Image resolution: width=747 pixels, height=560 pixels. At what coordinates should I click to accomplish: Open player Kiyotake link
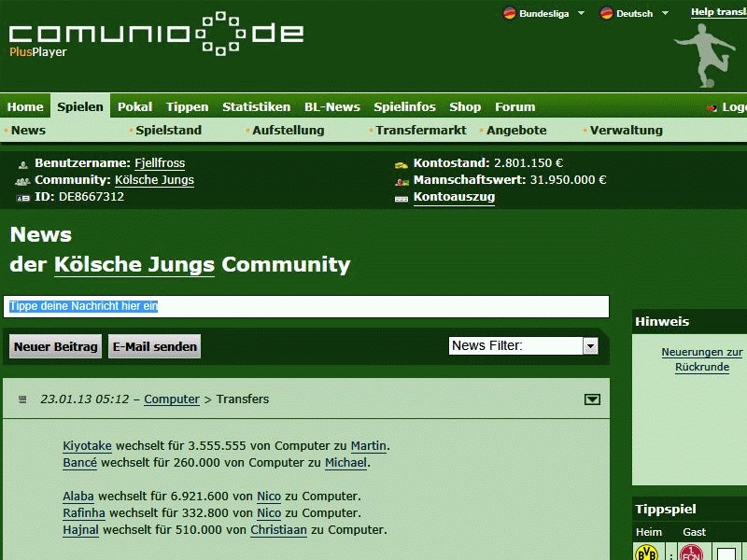click(87, 446)
